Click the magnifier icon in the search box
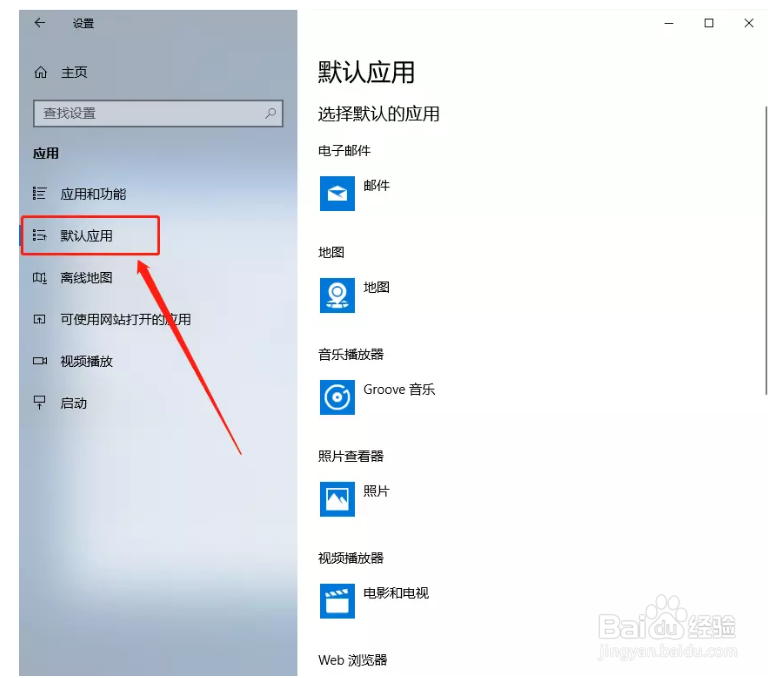 270,113
